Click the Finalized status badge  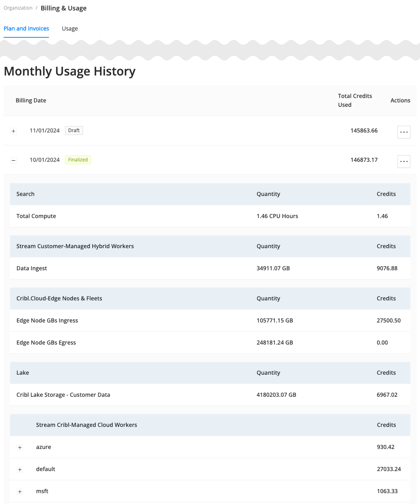click(x=78, y=159)
